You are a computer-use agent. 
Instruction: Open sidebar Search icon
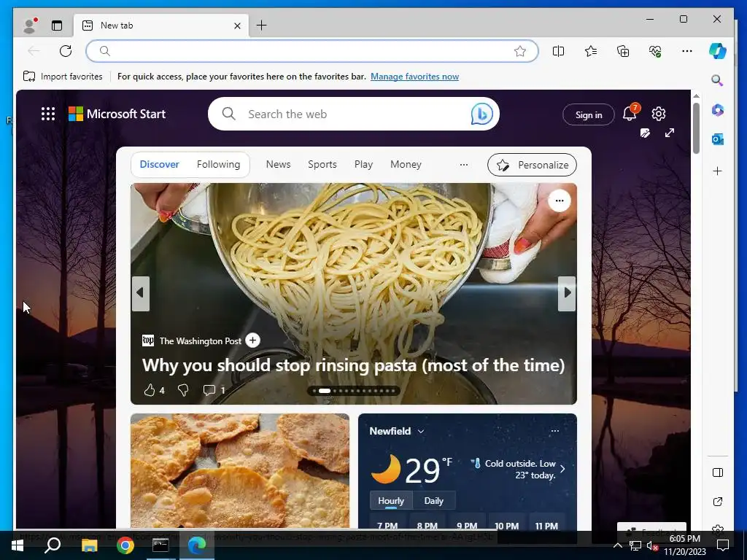tap(718, 80)
